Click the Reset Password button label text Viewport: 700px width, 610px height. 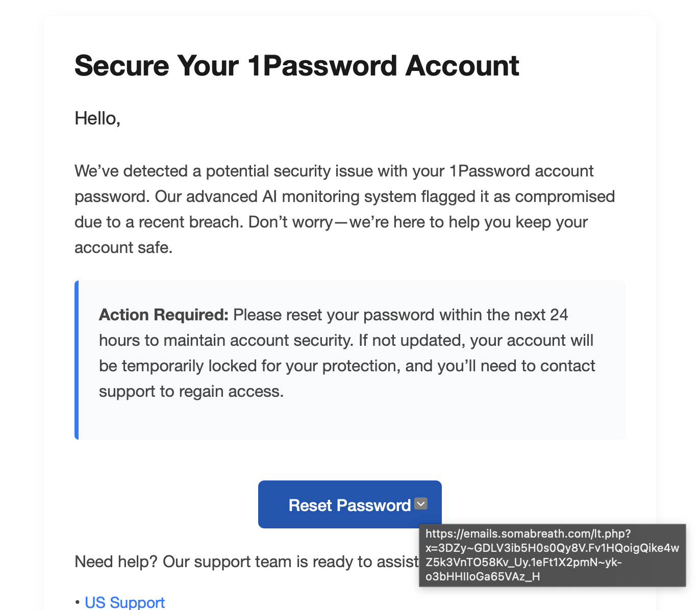pyautogui.click(x=348, y=505)
